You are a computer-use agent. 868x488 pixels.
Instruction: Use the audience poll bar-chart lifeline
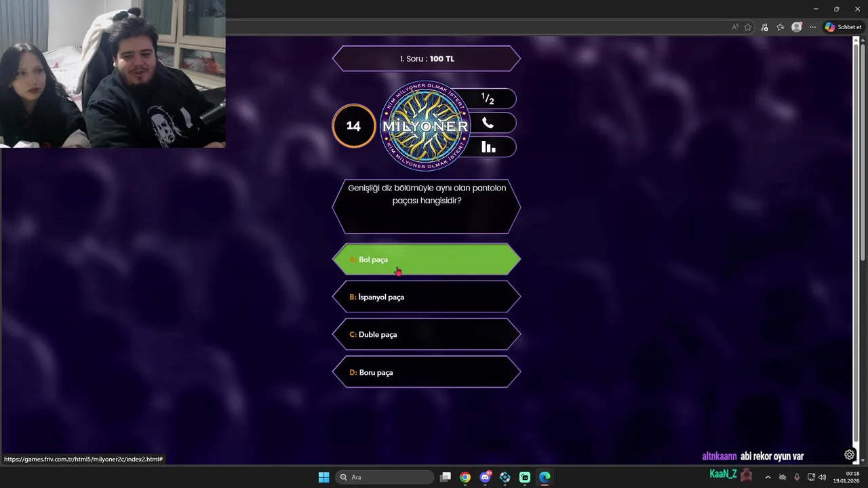(489, 147)
